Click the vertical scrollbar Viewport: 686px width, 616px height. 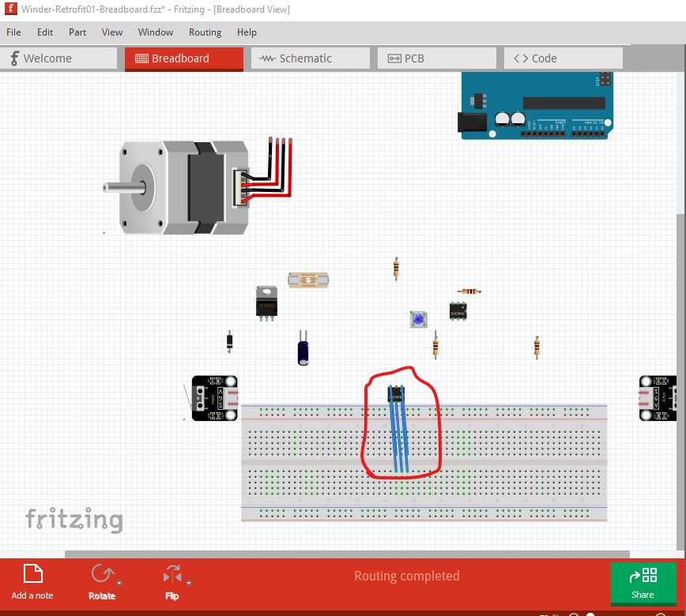[x=681, y=381]
